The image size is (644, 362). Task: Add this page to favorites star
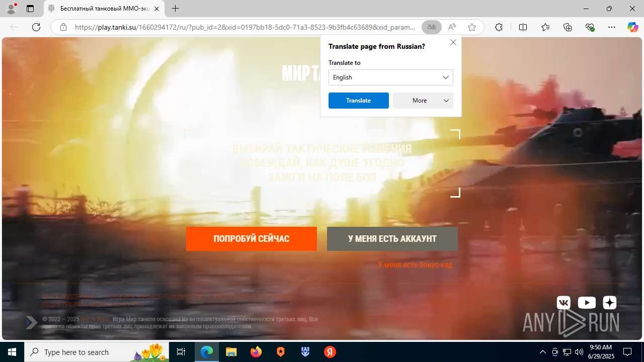coord(472,27)
